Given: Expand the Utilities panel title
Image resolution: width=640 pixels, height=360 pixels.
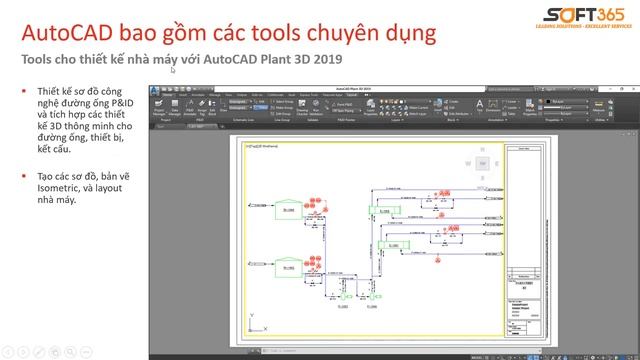Looking at the screenshot, I should pos(601,120).
